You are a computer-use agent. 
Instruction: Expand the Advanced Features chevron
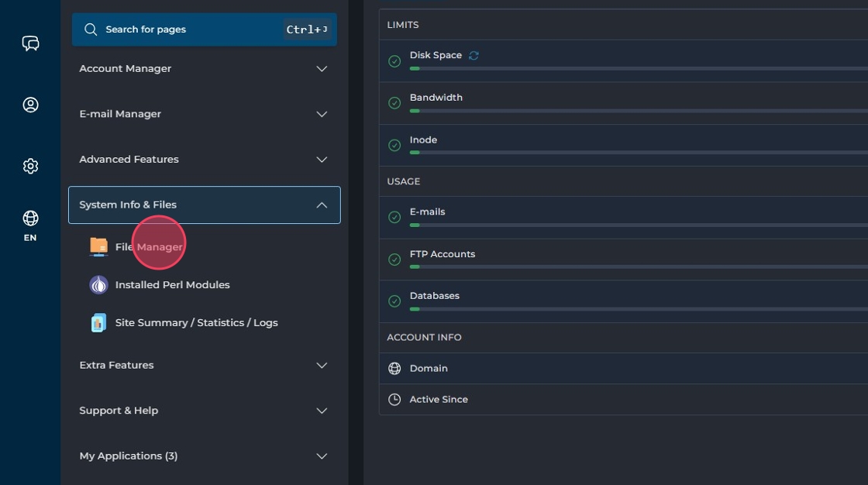[x=322, y=160]
